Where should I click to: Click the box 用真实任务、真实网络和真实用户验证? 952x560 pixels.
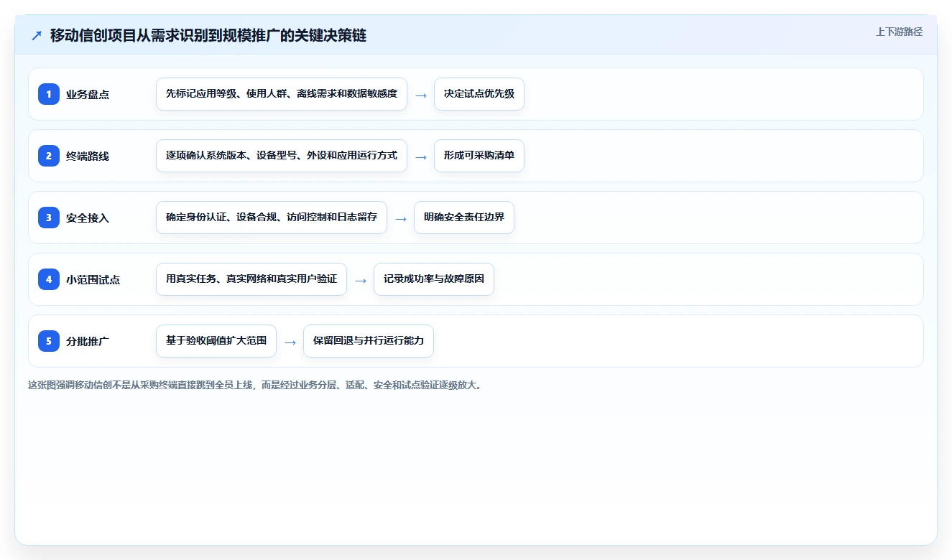coord(251,279)
